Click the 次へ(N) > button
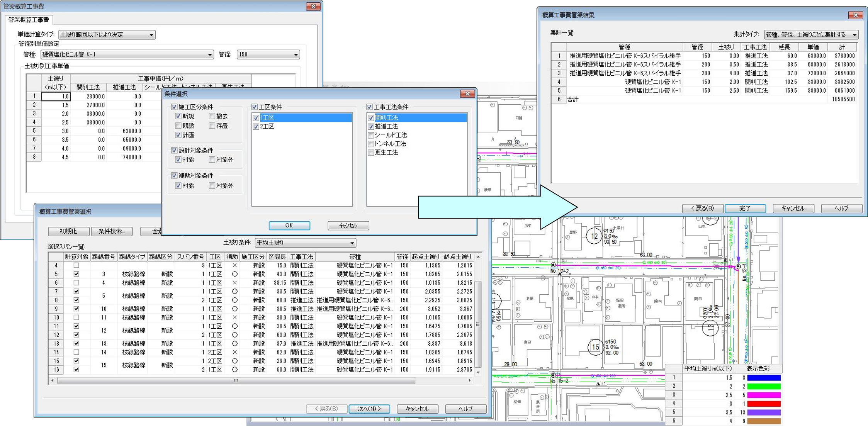This screenshot has height=426, width=868. click(369, 409)
